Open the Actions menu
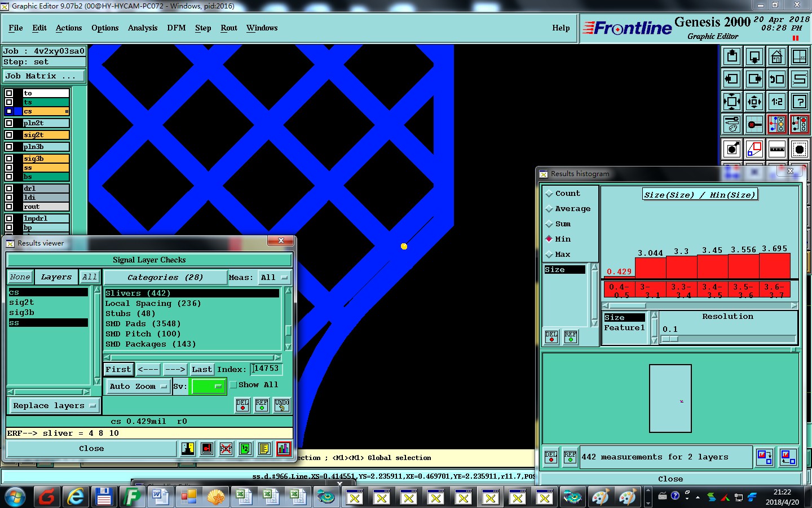812x508 pixels. 69,28
